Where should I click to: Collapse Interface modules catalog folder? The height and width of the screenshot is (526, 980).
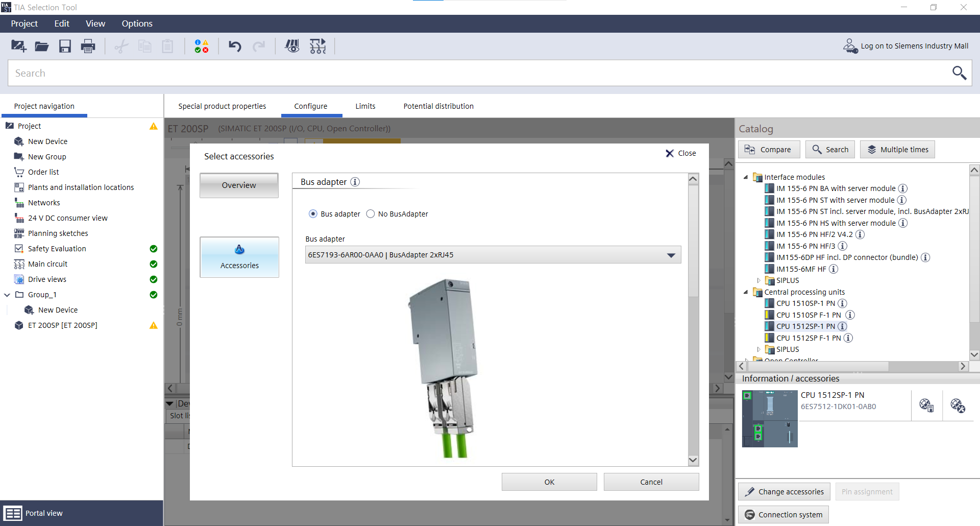pyautogui.click(x=746, y=177)
